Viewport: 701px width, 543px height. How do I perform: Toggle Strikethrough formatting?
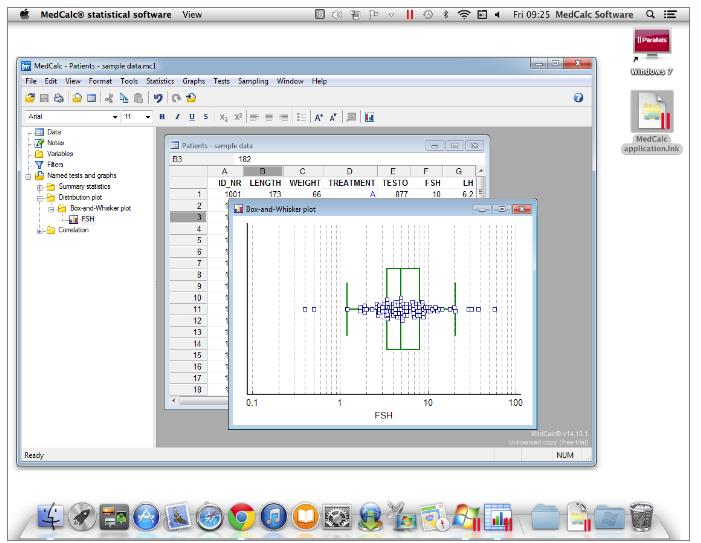click(x=206, y=117)
